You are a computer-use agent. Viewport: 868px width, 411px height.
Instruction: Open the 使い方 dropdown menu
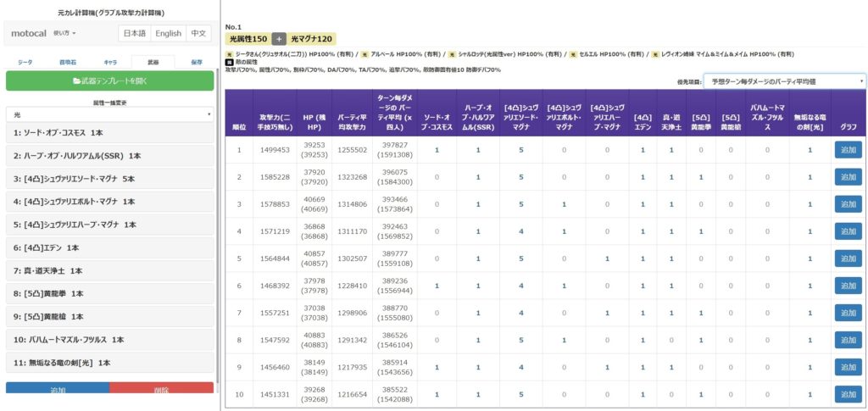[64, 33]
